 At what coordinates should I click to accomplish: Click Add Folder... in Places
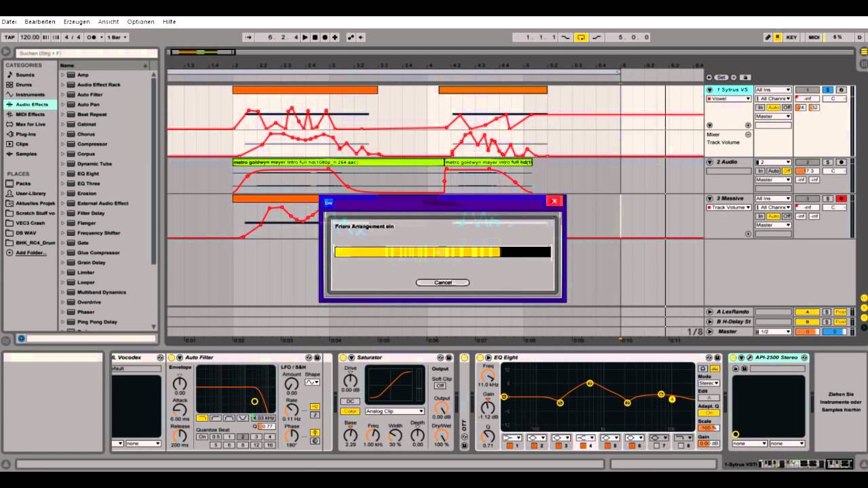click(31, 252)
